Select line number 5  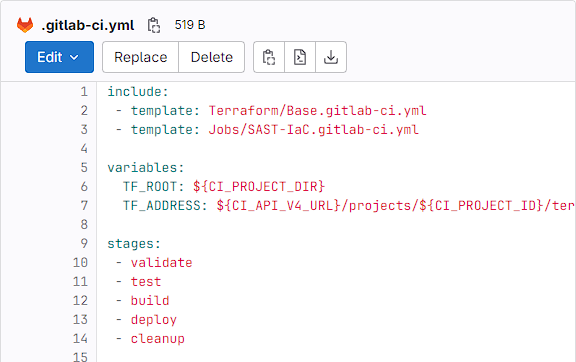84,168
